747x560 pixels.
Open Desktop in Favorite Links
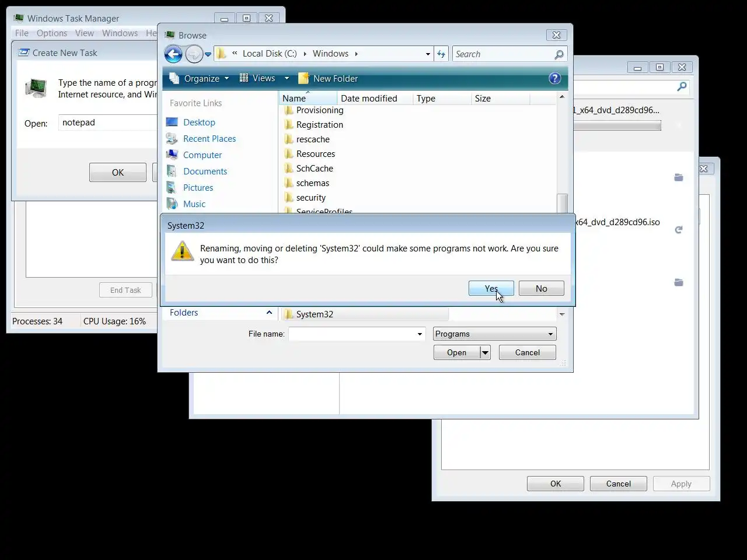199,123
